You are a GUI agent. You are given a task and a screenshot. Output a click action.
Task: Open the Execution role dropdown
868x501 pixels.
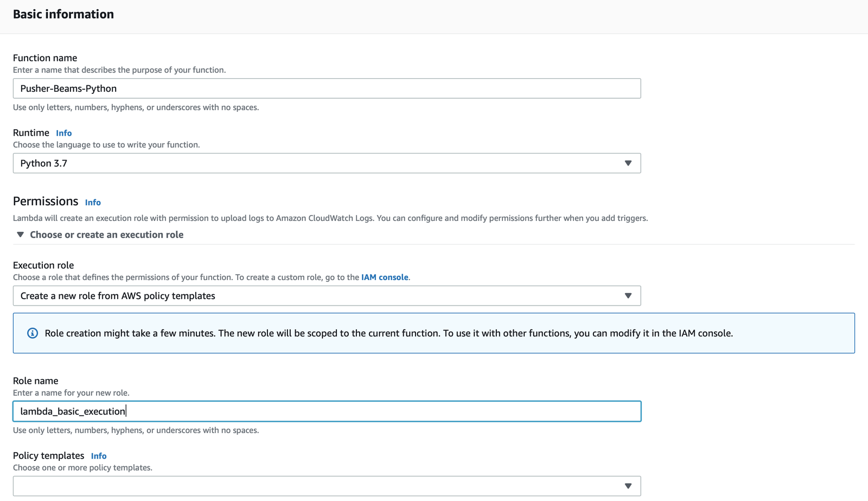pos(327,296)
